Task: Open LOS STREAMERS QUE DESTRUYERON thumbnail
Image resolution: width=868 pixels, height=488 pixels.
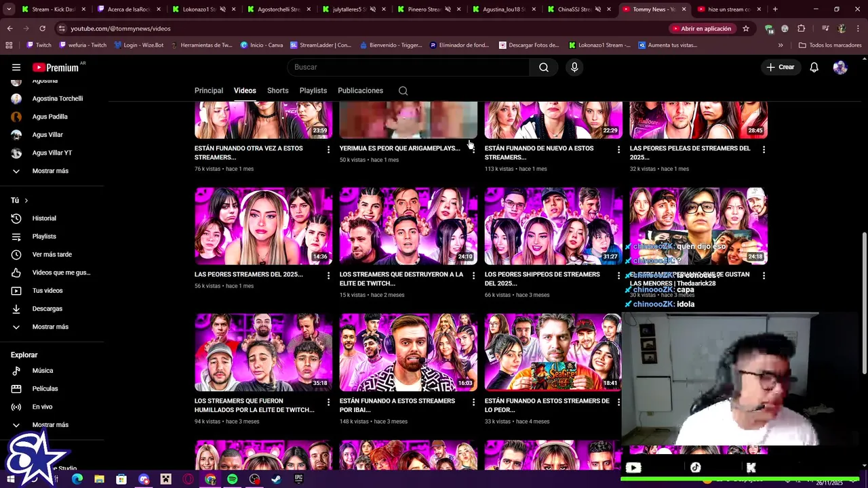Action: (x=408, y=226)
